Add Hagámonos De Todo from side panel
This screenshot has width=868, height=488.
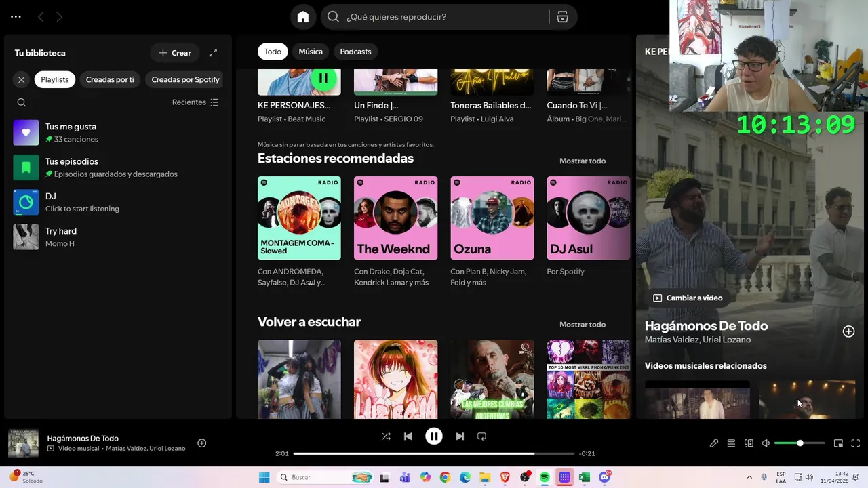(x=848, y=331)
